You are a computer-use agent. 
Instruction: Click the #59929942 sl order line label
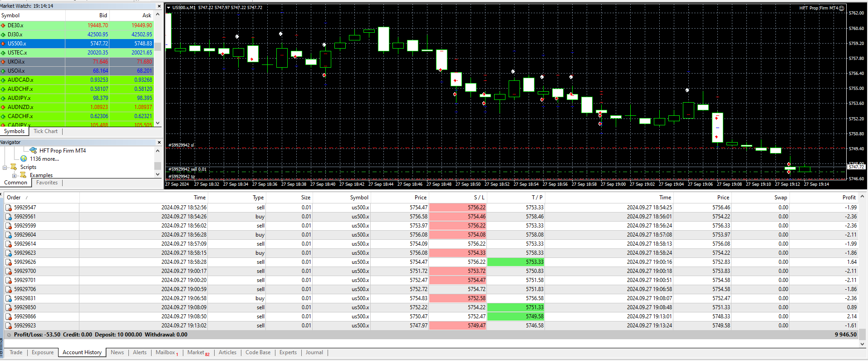click(x=181, y=145)
